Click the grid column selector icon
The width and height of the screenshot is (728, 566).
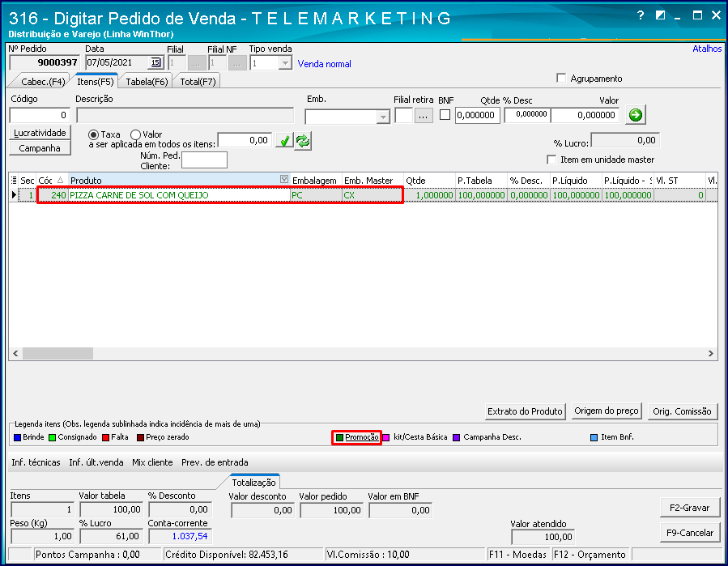(x=14, y=180)
